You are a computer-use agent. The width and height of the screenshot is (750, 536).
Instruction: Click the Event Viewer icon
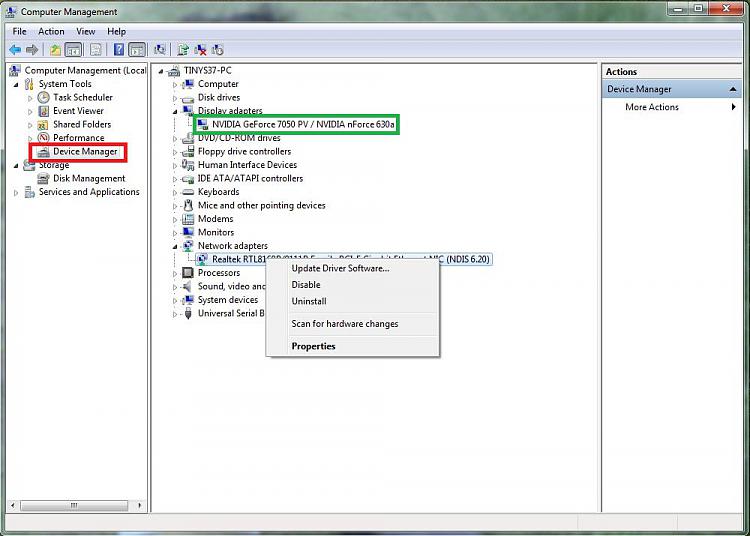tap(44, 111)
